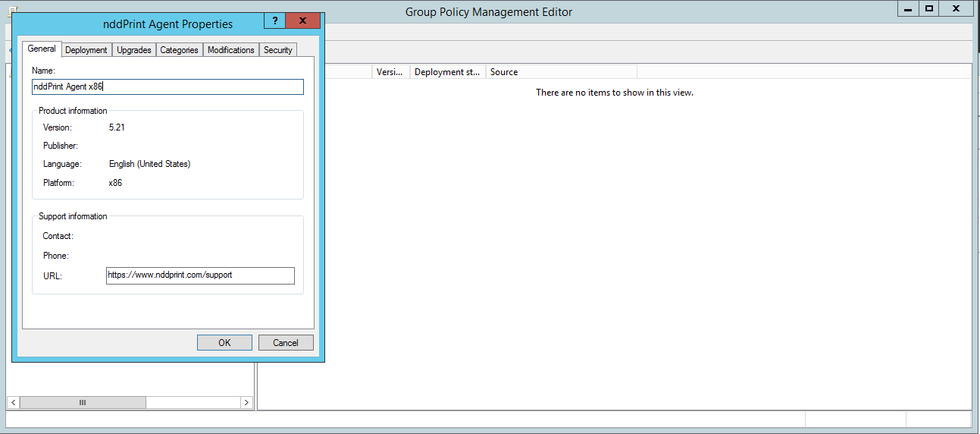The height and width of the screenshot is (434, 980).
Task: Go to the Modifications tab
Action: point(230,50)
